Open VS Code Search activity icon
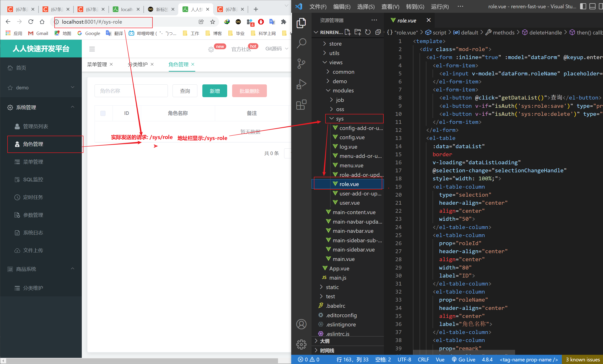Screen dimensions: 603x364 301,43
